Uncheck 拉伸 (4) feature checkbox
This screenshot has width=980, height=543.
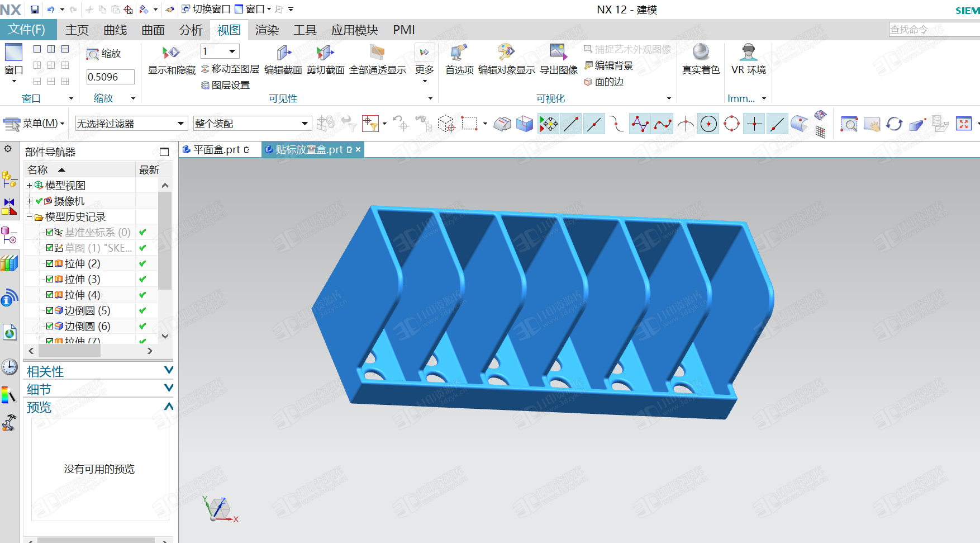50,295
